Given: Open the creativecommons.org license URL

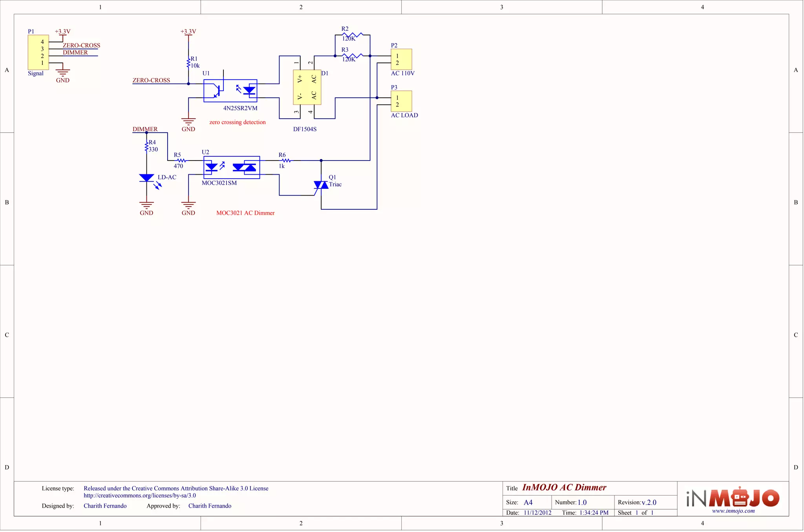Looking at the screenshot, I should [x=140, y=495].
